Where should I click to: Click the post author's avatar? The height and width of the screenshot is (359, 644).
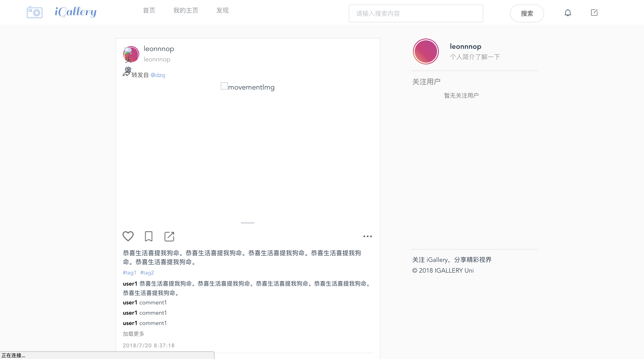(131, 54)
